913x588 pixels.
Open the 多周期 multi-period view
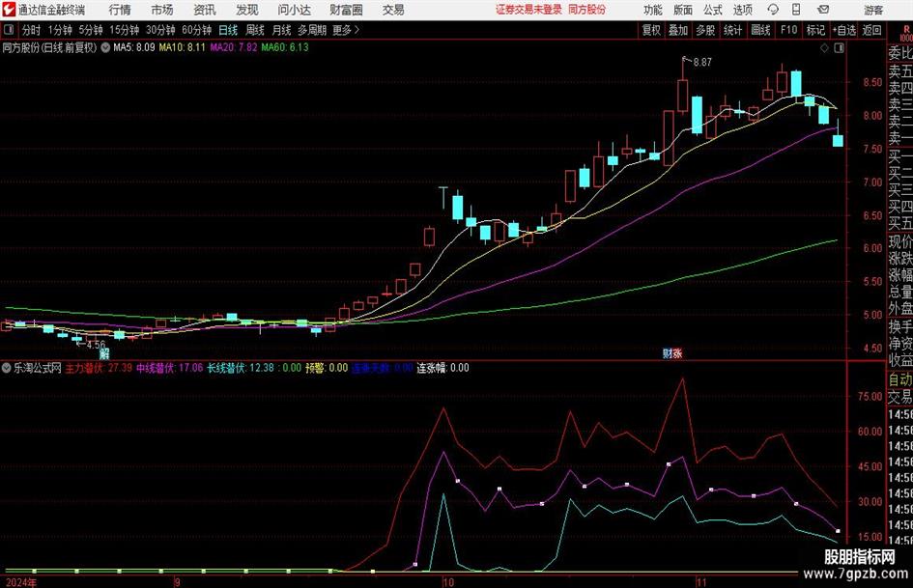pyautogui.click(x=312, y=30)
